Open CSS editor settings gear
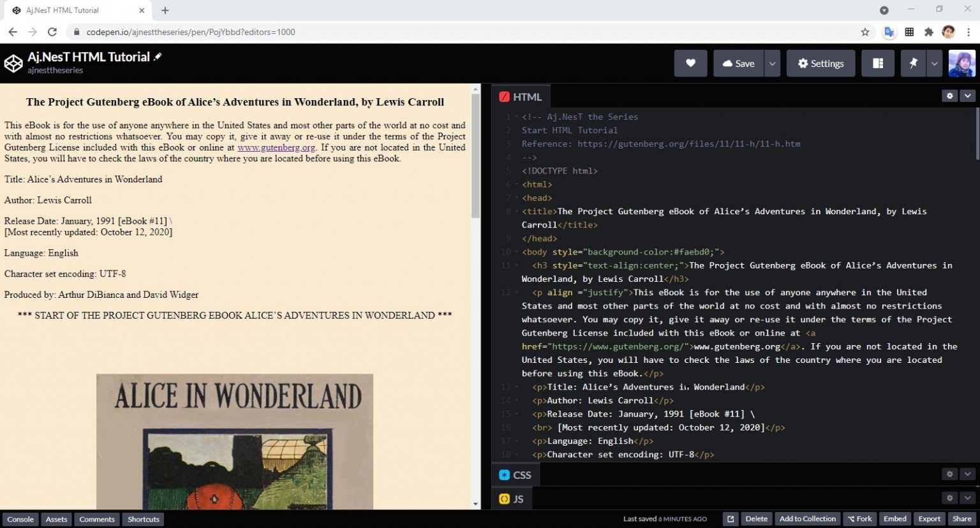The image size is (980, 528). click(949, 474)
